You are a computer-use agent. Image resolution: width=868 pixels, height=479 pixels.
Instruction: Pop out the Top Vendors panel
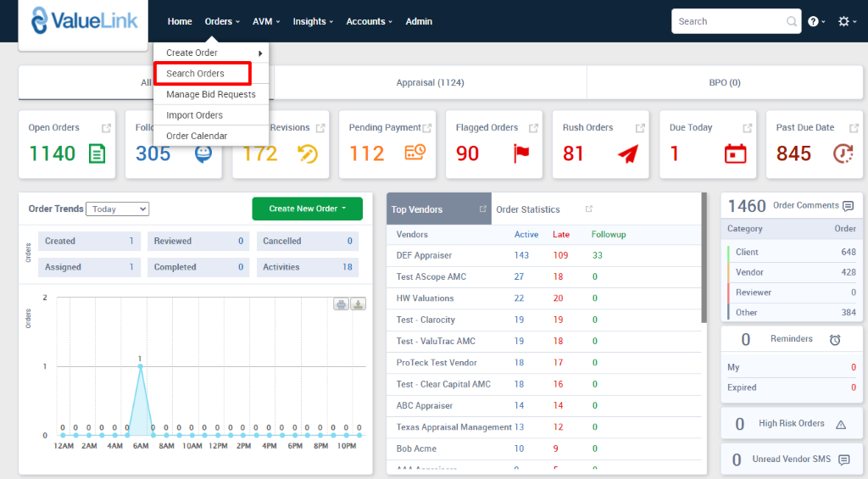tap(482, 209)
